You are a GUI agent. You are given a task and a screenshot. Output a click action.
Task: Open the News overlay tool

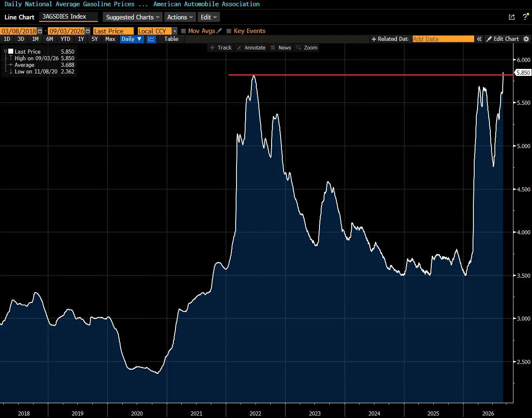[x=281, y=48]
